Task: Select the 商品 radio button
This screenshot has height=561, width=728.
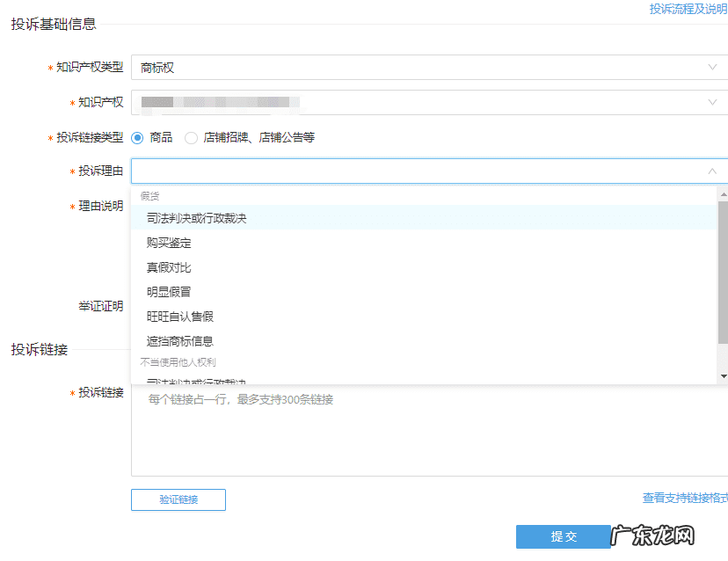Action: tap(137, 137)
